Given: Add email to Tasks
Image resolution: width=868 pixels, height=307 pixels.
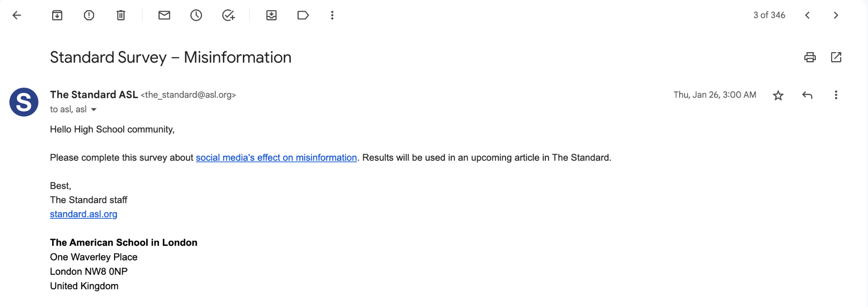Looking at the screenshot, I should [228, 15].
